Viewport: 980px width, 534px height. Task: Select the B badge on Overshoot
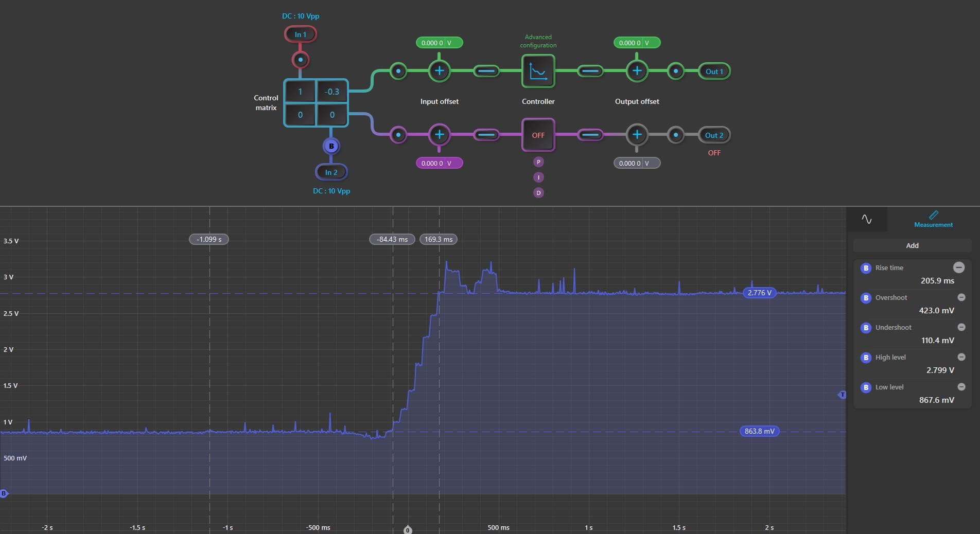866,298
